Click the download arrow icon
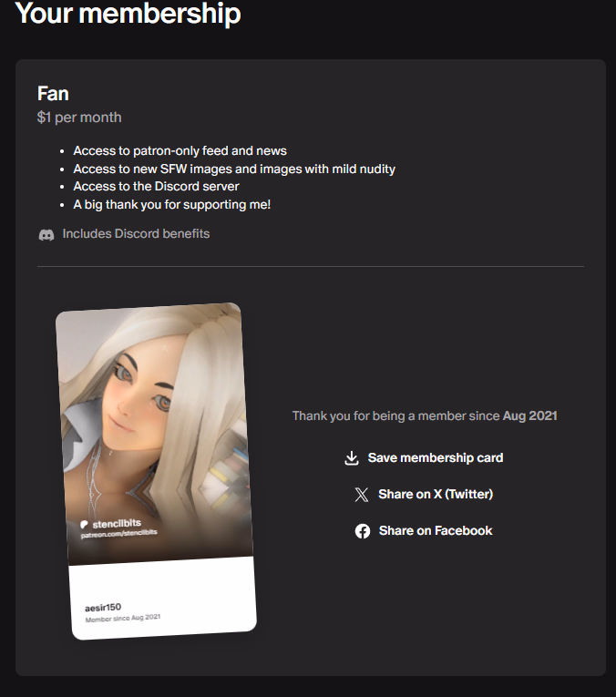This screenshot has height=697, width=616. click(352, 458)
